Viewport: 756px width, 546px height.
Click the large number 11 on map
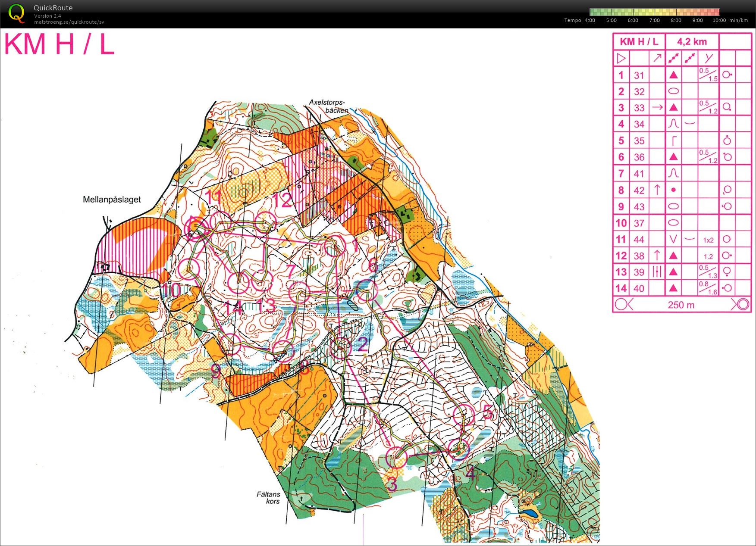pos(214,197)
